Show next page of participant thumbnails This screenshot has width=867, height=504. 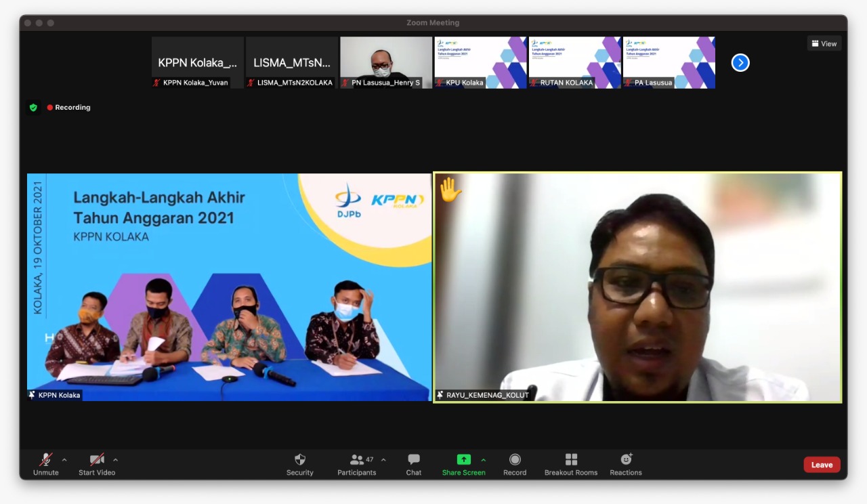pos(740,62)
